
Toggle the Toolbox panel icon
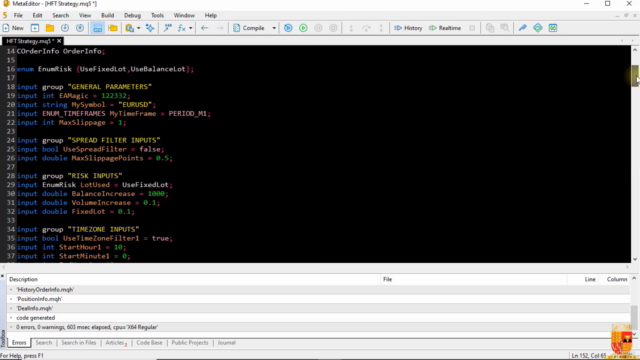98,28
